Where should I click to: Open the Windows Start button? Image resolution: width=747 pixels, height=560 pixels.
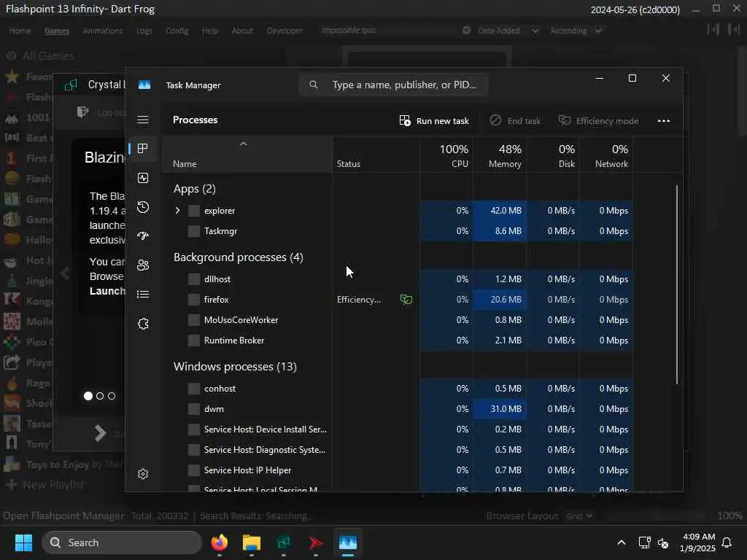coord(23,542)
